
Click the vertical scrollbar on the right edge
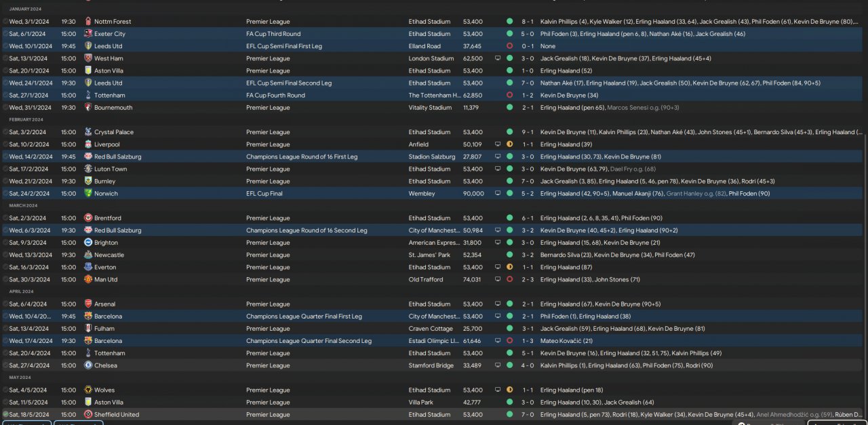click(x=865, y=271)
